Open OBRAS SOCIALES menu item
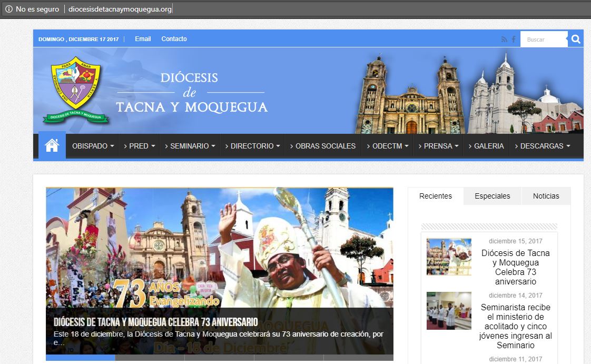 tap(323, 146)
